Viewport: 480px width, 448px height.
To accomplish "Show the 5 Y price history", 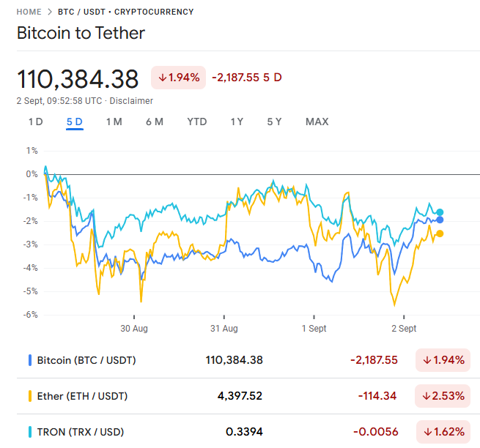I will tap(274, 122).
